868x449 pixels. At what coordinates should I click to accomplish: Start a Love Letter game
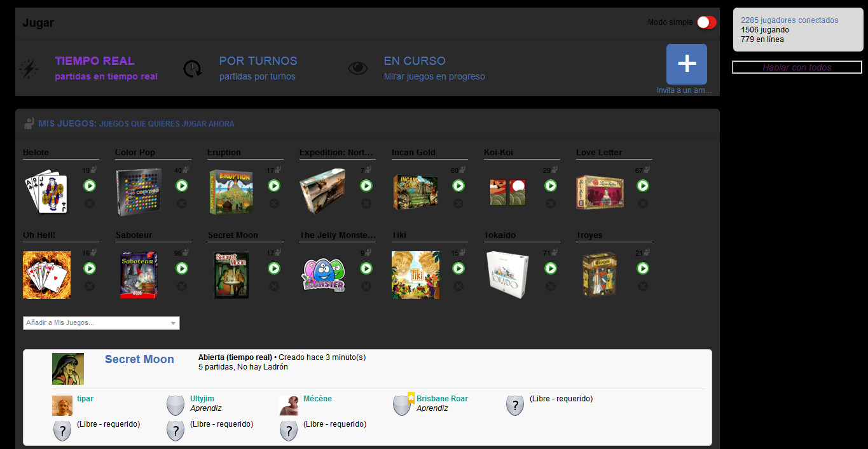(643, 186)
